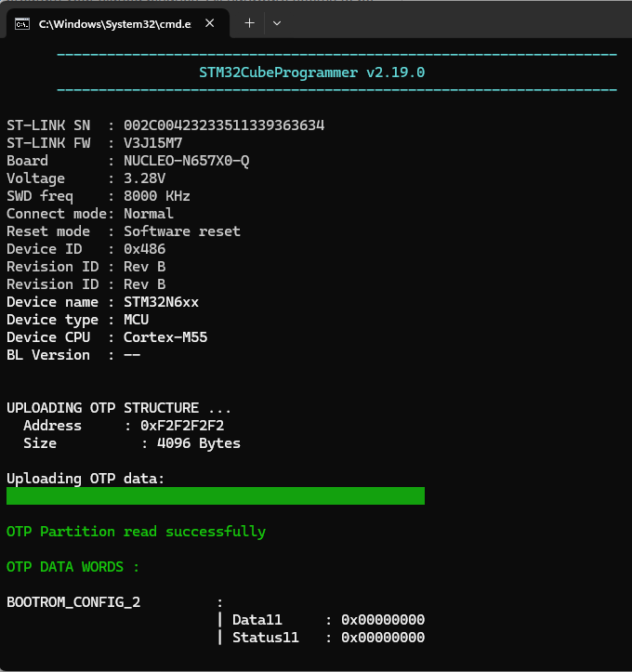Click the Status11 value 0x00000000
632x672 pixels.
(383, 638)
